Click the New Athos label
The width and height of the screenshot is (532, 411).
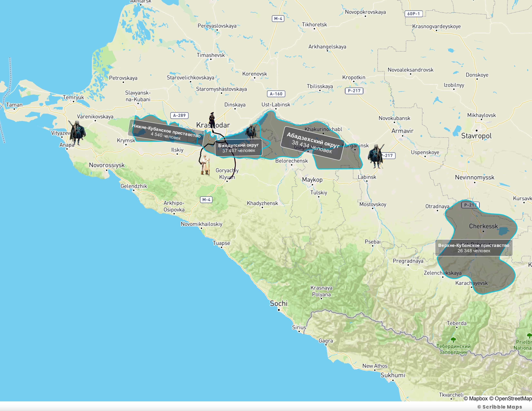coord(375,366)
